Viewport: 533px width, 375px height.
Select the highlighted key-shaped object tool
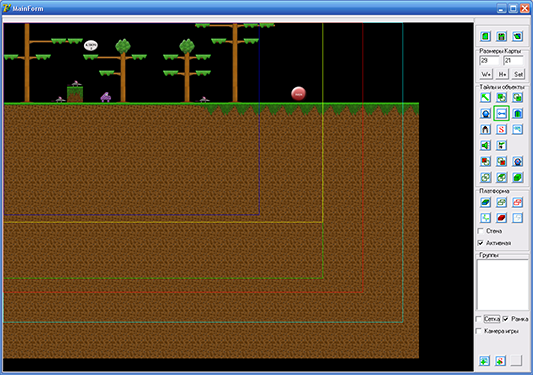tap(501, 114)
